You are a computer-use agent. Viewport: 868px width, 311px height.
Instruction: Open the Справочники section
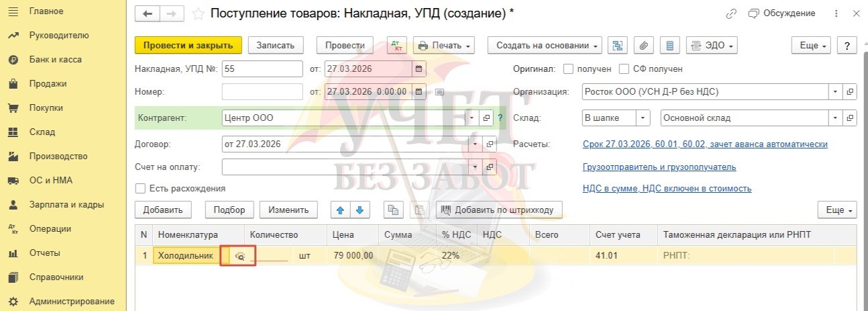(x=56, y=277)
